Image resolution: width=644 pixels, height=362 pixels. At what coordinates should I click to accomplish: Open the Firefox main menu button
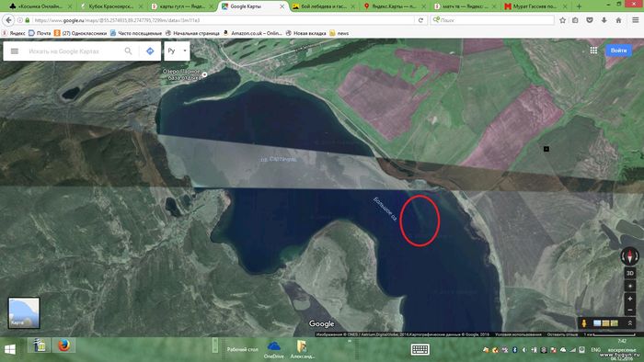point(635,20)
